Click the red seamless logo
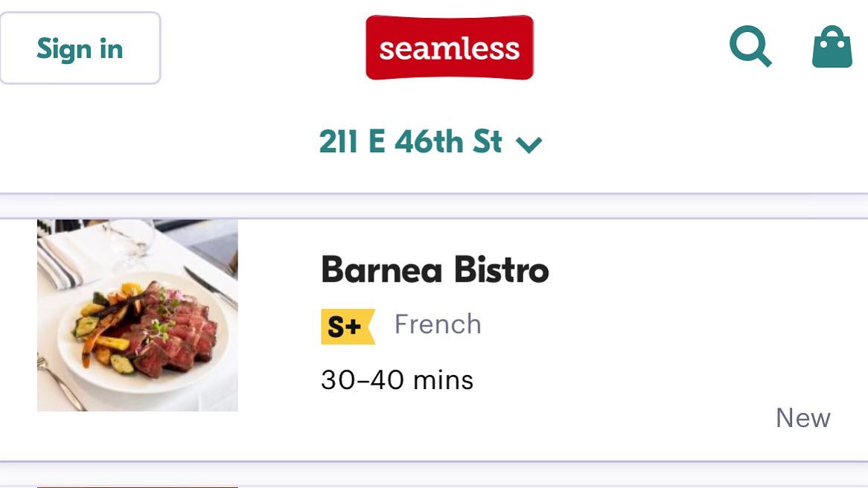This screenshot has height=488, width=868. tap(450, 48)
